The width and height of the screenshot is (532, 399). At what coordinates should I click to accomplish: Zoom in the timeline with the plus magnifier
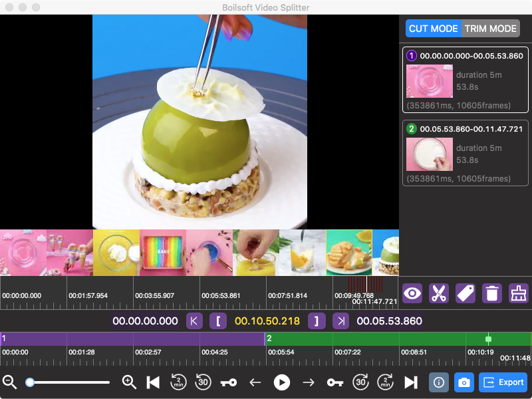click(129, 382)
